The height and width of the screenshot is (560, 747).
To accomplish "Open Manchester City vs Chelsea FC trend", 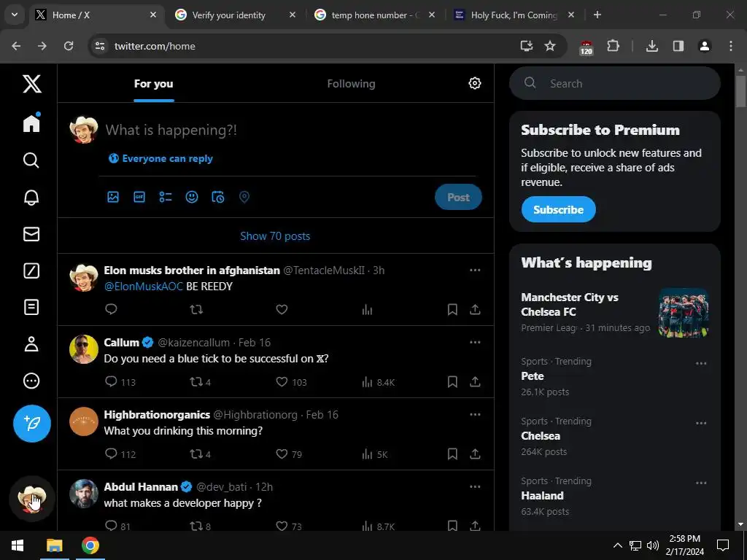I will (x=570, y=304).
